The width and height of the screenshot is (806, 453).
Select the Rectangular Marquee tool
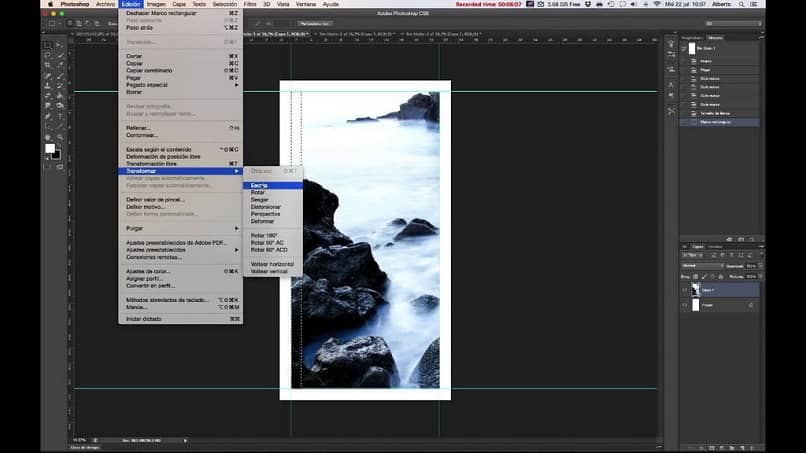pyautogui.click(x=47, y=45)
